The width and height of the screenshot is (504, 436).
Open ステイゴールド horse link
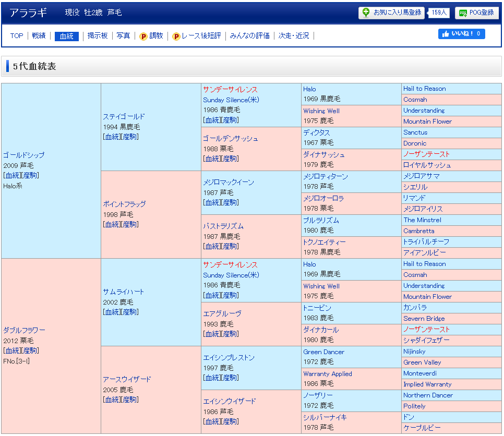point(124,117)
